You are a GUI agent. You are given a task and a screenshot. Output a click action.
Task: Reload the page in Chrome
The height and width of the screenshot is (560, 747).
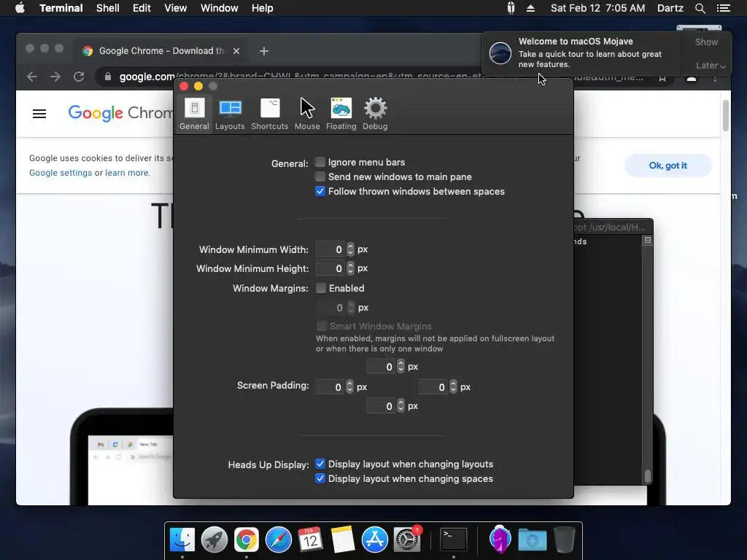pyautogui.click(x=79, y=77)
